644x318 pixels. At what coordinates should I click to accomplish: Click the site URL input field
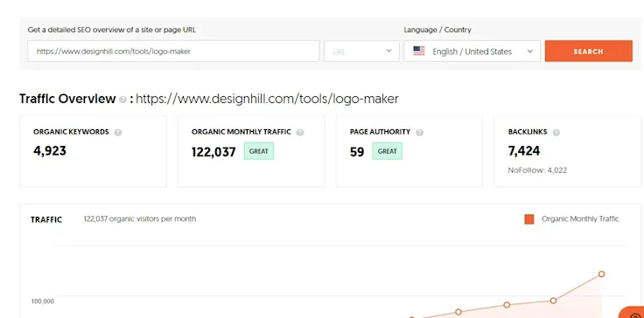tap(173, 51)
